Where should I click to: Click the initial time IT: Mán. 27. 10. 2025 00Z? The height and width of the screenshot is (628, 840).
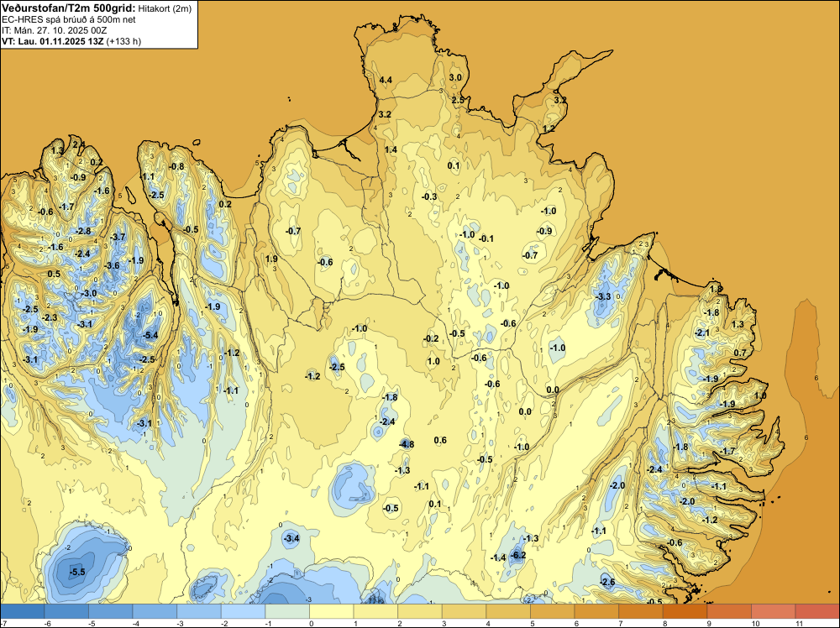pos(54,30)
